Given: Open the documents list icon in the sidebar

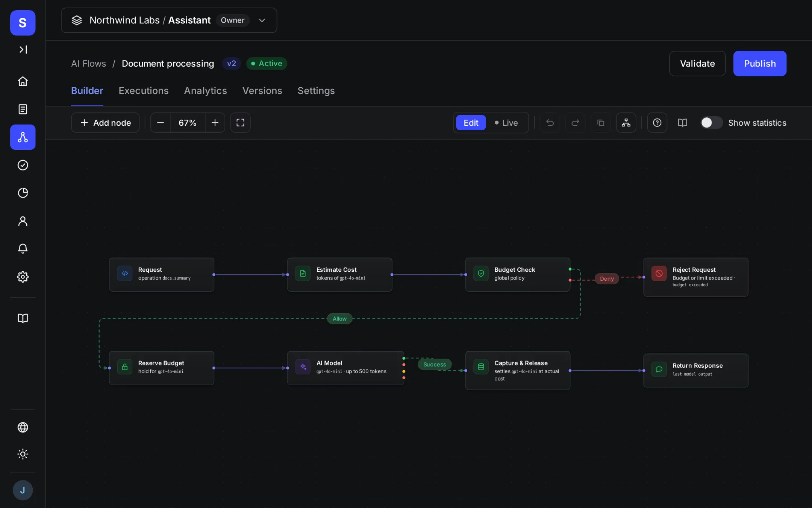Looking at the screenshot, I should (23, 109).
